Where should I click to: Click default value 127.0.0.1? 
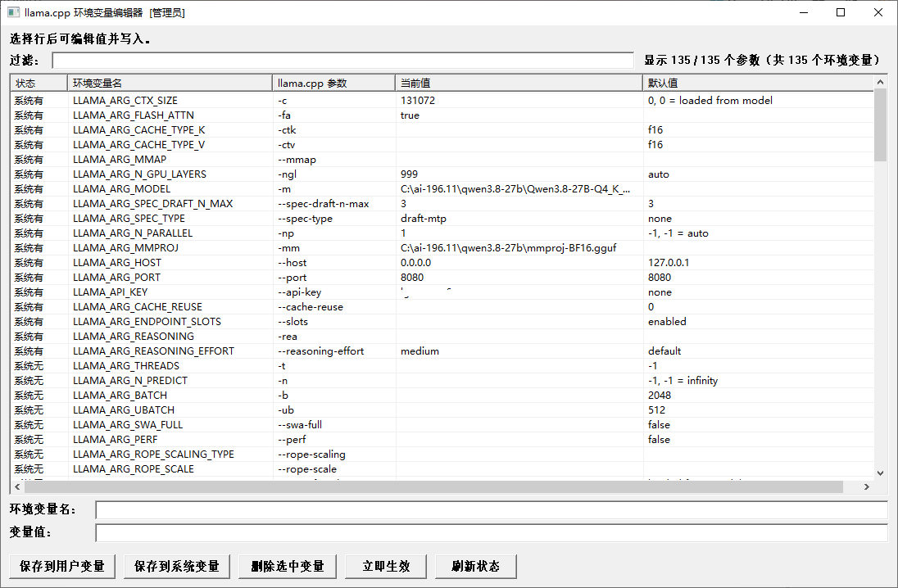[x=669, y=263]
